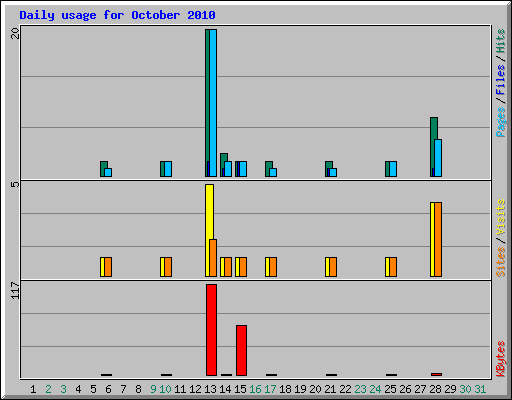Click green day label '2' on the x-axis
Screen dimensions: 512x400
point(48,389)
